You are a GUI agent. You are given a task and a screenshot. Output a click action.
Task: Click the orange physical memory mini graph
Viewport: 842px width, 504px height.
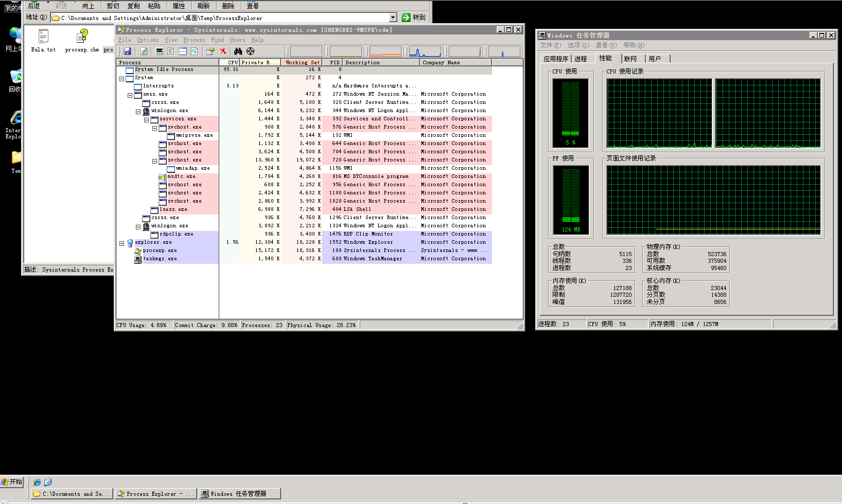click(x=385, y=51)
